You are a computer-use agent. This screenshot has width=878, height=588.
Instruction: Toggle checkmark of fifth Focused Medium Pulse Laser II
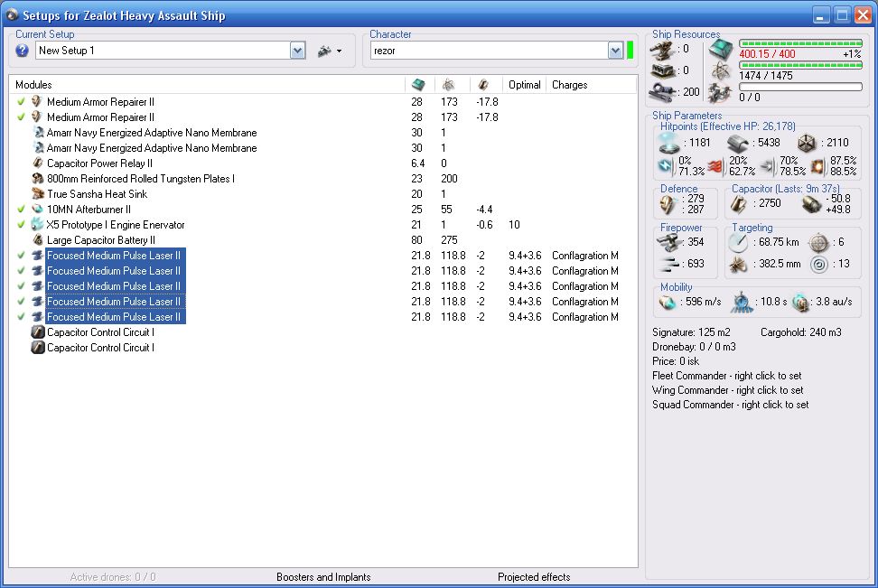(x=22, y=317)
